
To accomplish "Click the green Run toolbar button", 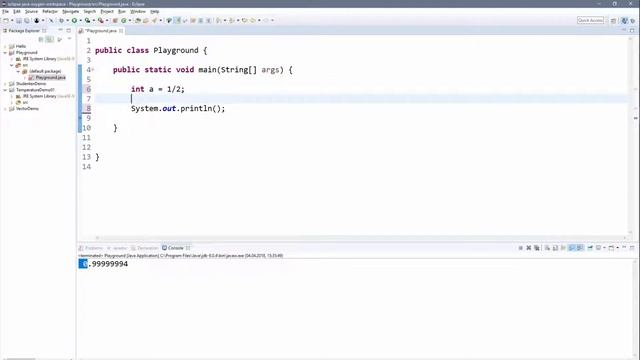I will (74, 20).
